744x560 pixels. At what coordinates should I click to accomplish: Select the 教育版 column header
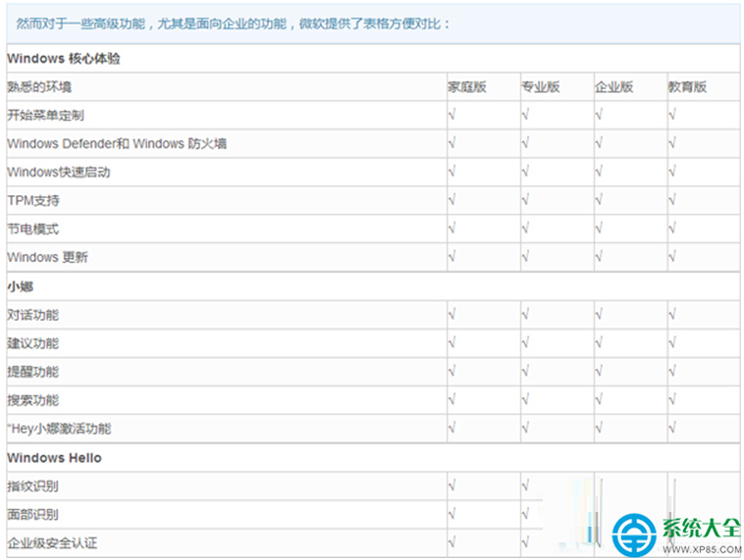688,86
